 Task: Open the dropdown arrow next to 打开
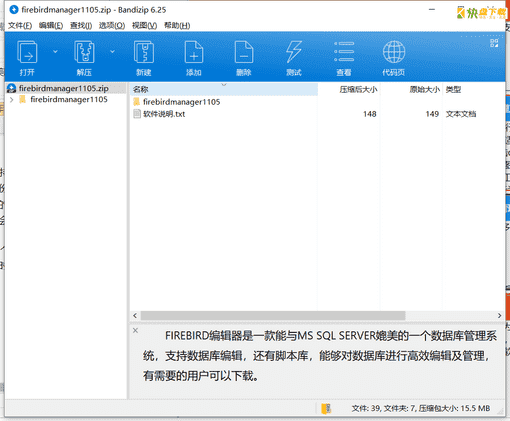[x=55, y=52]
